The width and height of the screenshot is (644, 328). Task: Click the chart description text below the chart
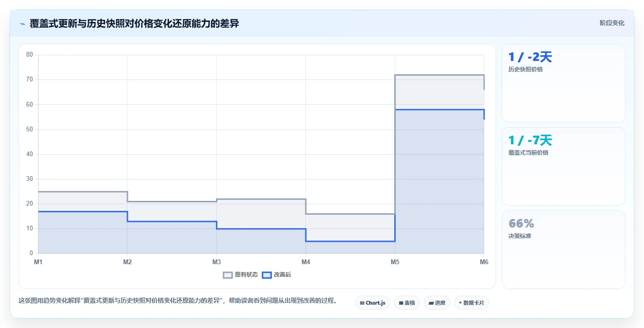coord(177,301)
